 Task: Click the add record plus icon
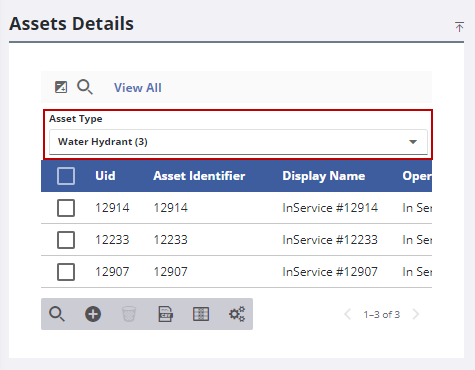[x=93, y=314]
